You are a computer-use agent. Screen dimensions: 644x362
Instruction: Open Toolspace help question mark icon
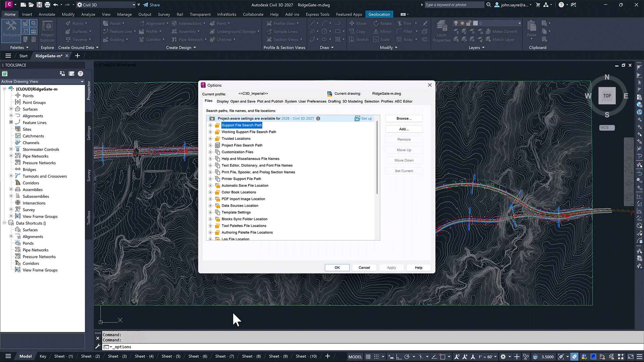tap(80, 74)
